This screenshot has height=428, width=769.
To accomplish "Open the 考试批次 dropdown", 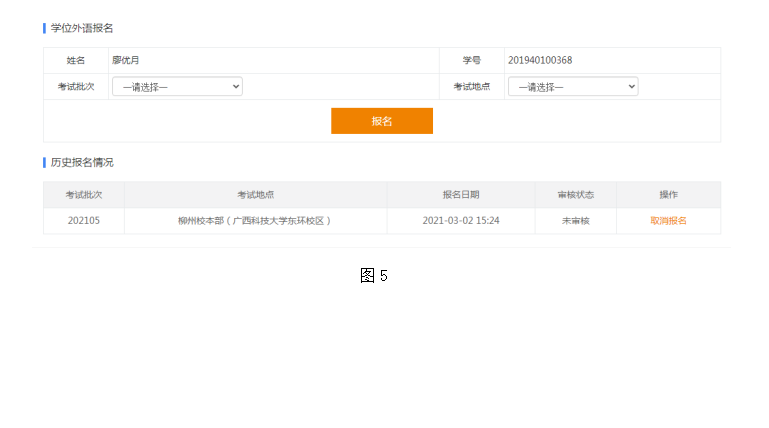I will 177,87.
